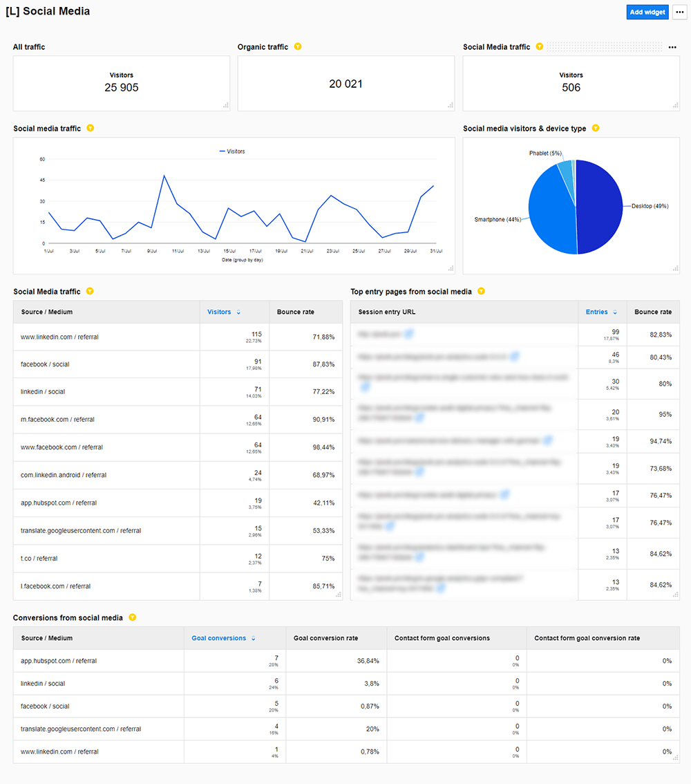The width and height of the screenshot is (691, 784).
Task: Click the Goal conversion rate column header
Action: [326, 638]
